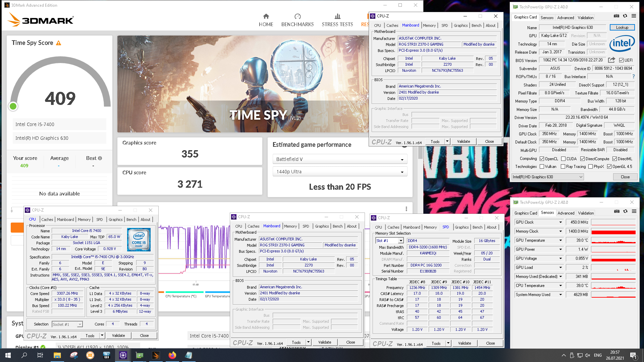Click the Time Spy banner image

coord(243,84)
